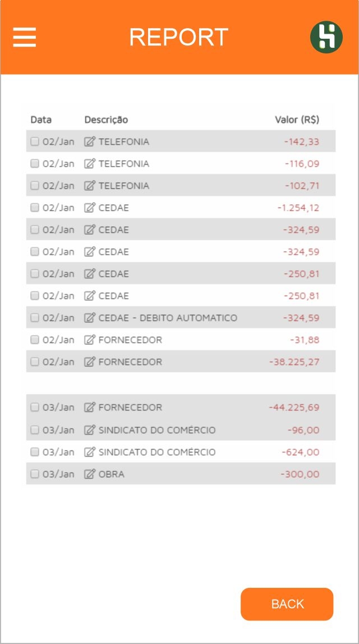Click edit icon for CEDAE - DEBITO AUTOMATICO
Image resolution: width=359 pixels, height=644 pixels.
point(90,318)
